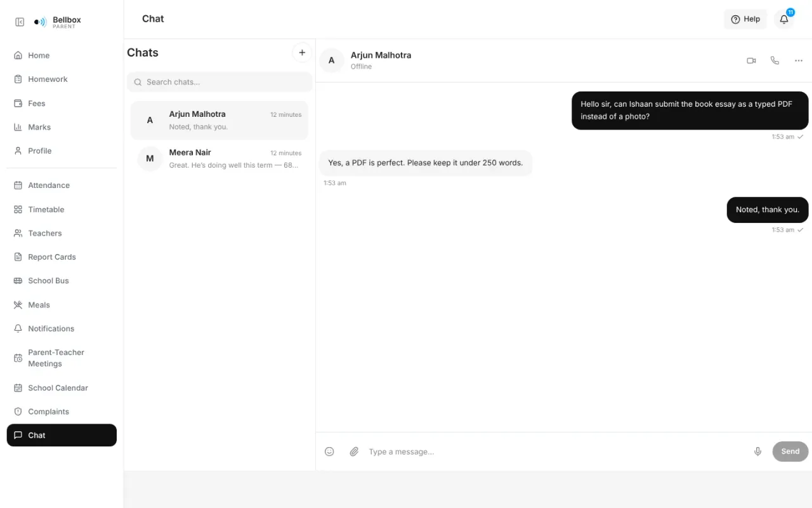Go to the Teachers page

62,233
